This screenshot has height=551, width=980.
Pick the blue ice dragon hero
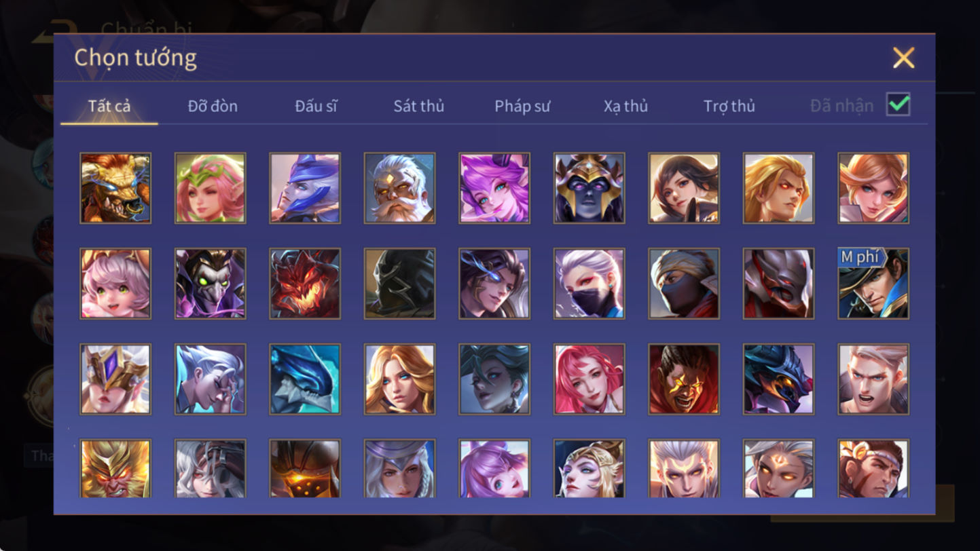tap(305, 379)
